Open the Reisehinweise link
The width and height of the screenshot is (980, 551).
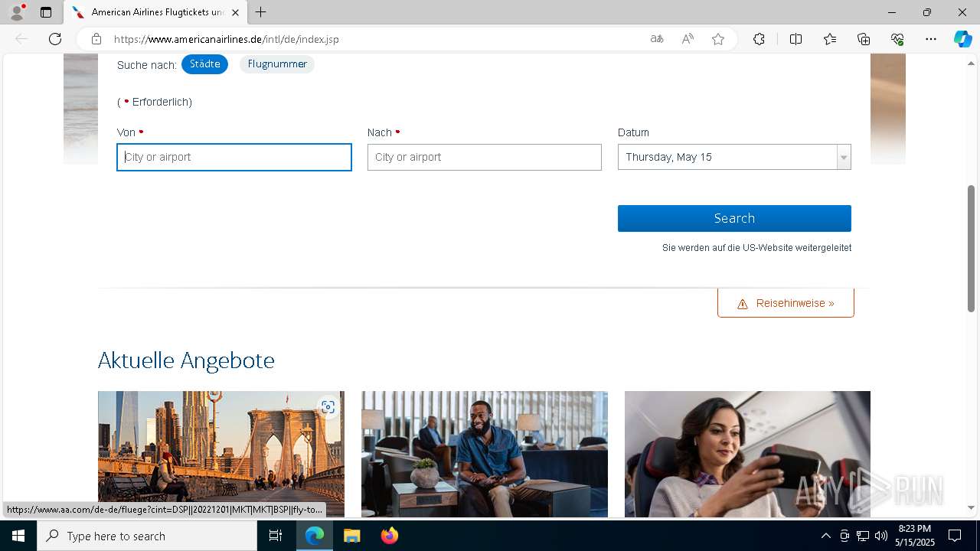[x=786, y=303]
